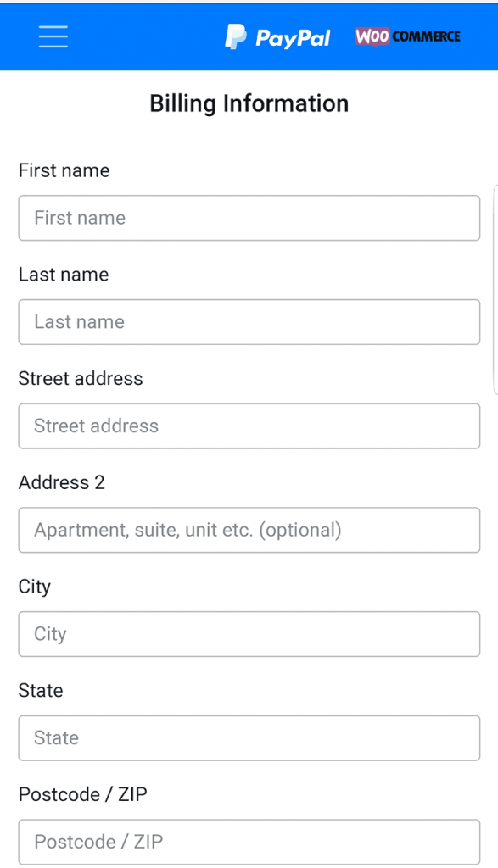Click inside the City input box
This screenshot has height=868, width=498.
pos(249,634)
